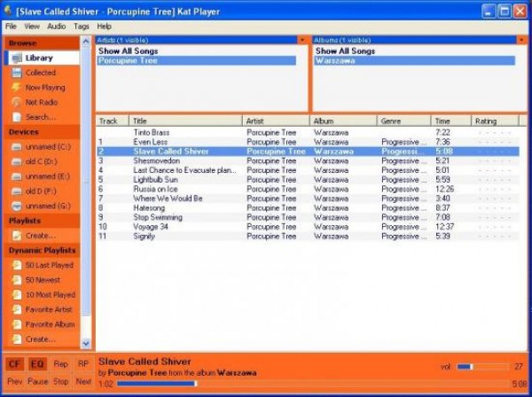This screenshot has width=532, height=397.
Task: Open the Albums pane dropdown arrow
Action: 522,40
